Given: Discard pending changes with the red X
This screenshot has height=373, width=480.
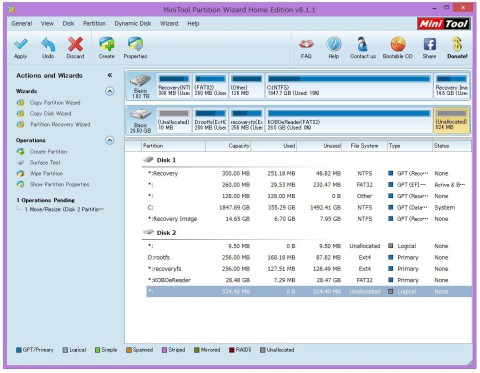Looking at the screenshot, I should (x=75, y=48).
